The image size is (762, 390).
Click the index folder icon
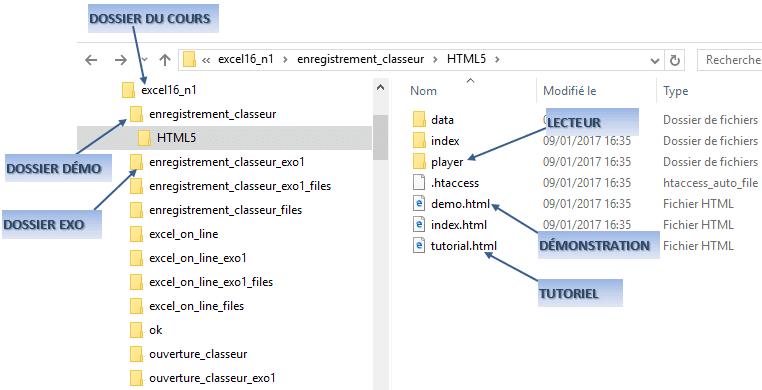[419, 141]
